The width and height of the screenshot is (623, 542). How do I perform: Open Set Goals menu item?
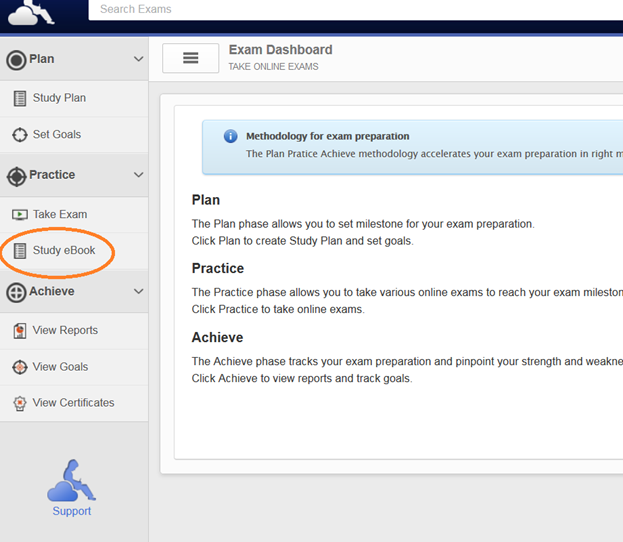74,135
